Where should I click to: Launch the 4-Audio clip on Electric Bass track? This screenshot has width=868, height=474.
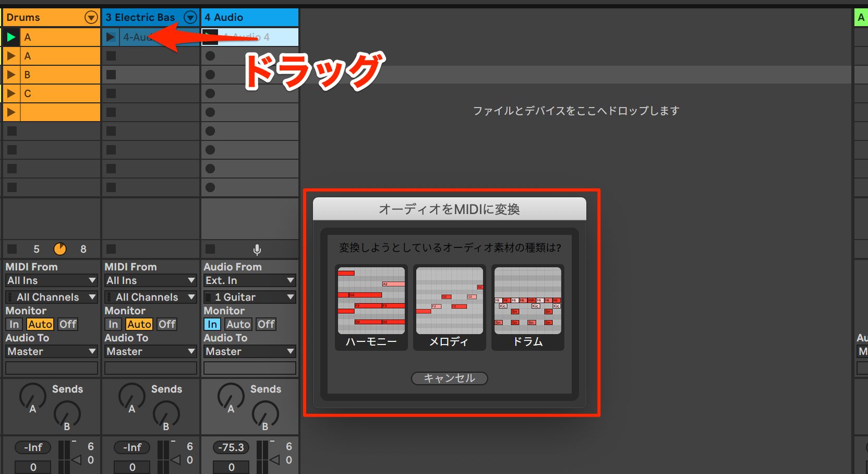(111, 37)
